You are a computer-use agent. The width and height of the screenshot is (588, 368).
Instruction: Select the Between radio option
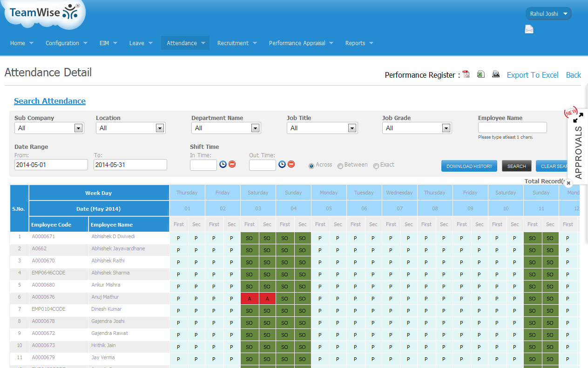click(340, 166)
